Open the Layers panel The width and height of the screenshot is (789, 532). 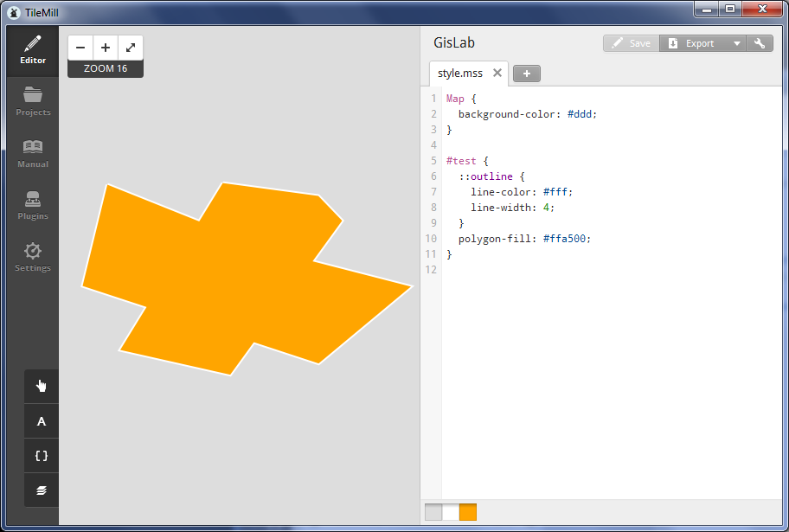tap(42, 490)
